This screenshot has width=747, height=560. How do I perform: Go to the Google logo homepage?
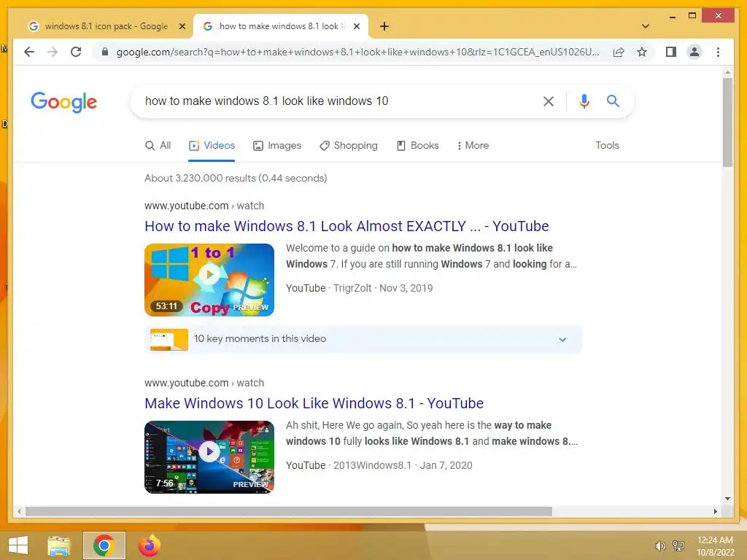(64, 102)
